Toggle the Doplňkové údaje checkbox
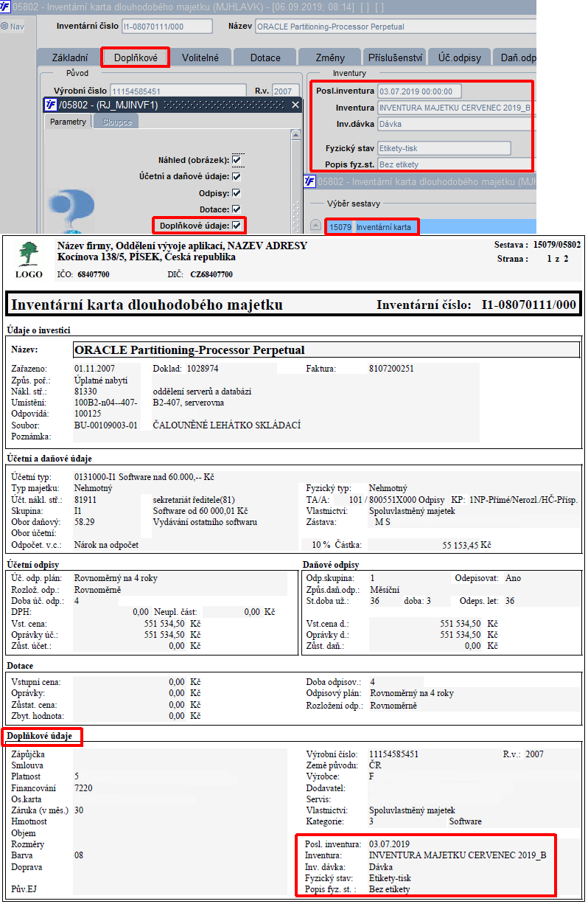The image size is (588, 904). 237,225
